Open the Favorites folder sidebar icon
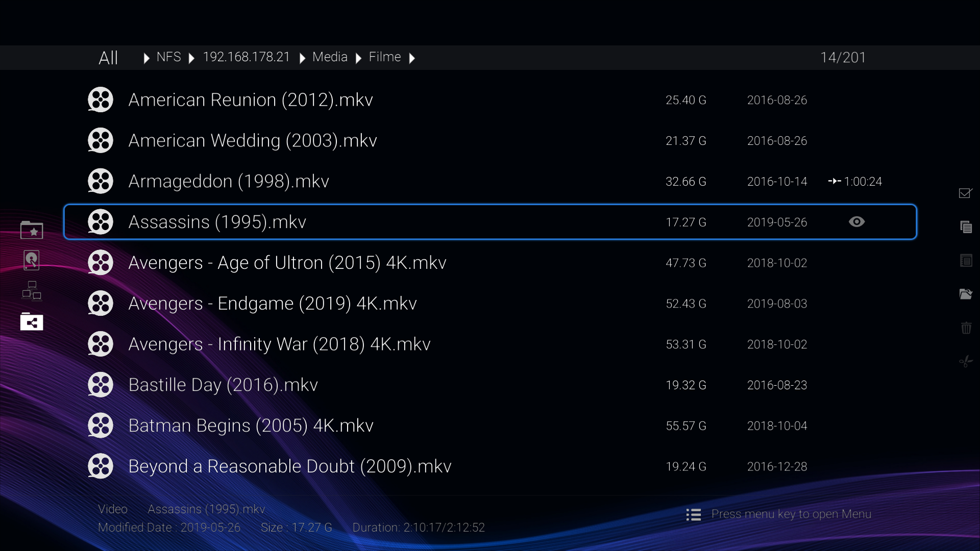980x551 pixels. coord(32,230)
